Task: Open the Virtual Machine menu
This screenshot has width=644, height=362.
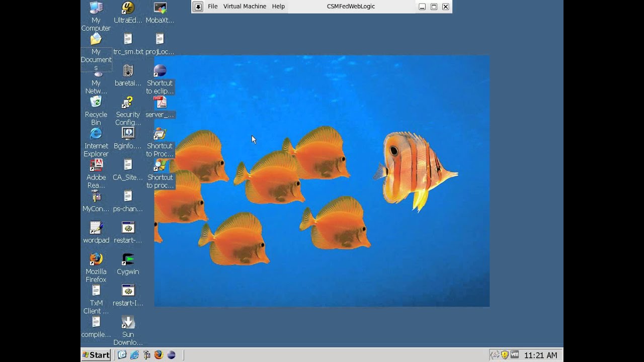Action: [x=245, y=7]
